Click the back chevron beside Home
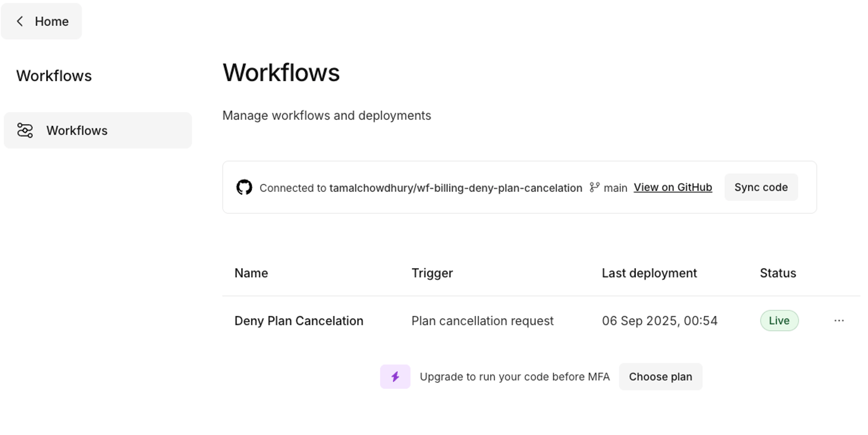The height and width of the screenshot is (435, 868). [x=20, y=21]
